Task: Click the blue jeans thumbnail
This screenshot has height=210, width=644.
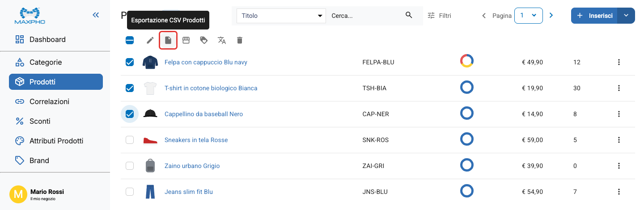Action: (150, 192)
